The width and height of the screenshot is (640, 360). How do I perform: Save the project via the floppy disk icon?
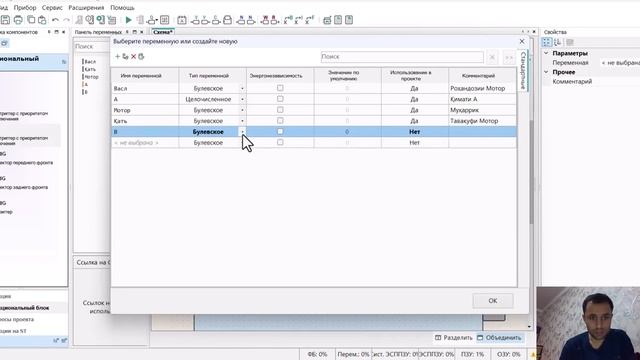click(5, 20)
